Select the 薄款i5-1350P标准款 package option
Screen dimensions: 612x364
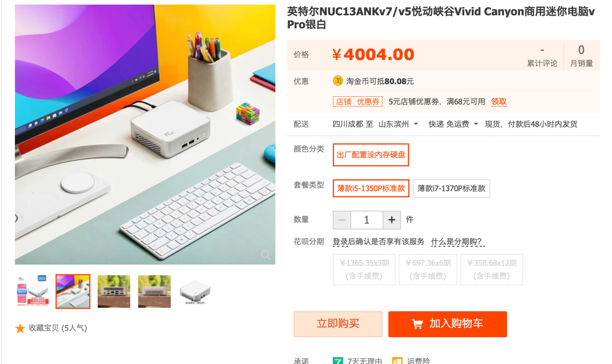tap(371, 189)
